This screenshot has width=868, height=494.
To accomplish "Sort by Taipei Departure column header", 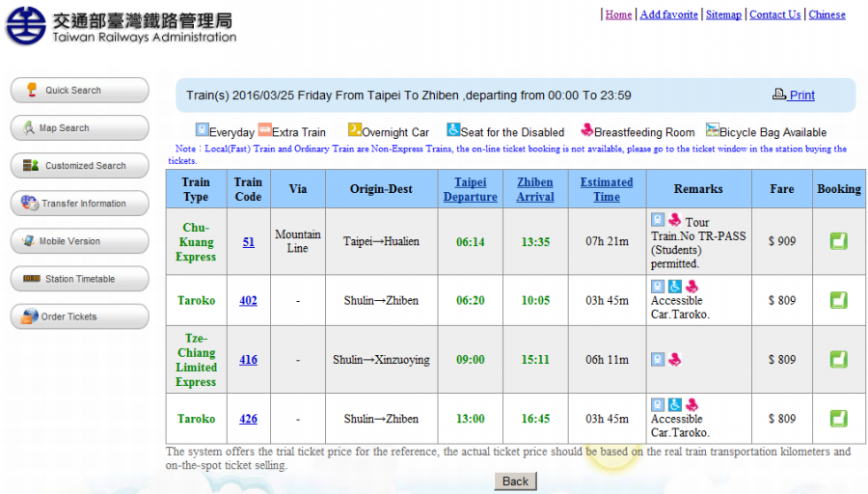I will pyautogui.click(x=470, y=189).
